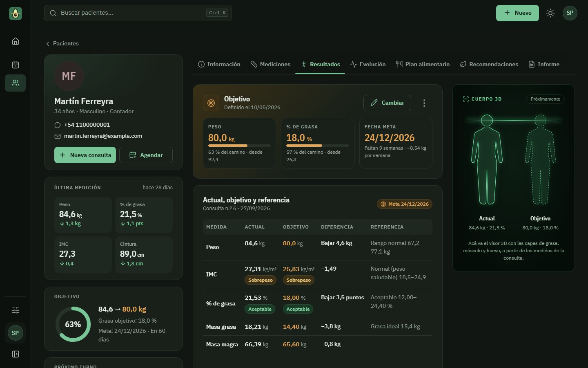Click the Actual body figure

click(x=487, y=159)
